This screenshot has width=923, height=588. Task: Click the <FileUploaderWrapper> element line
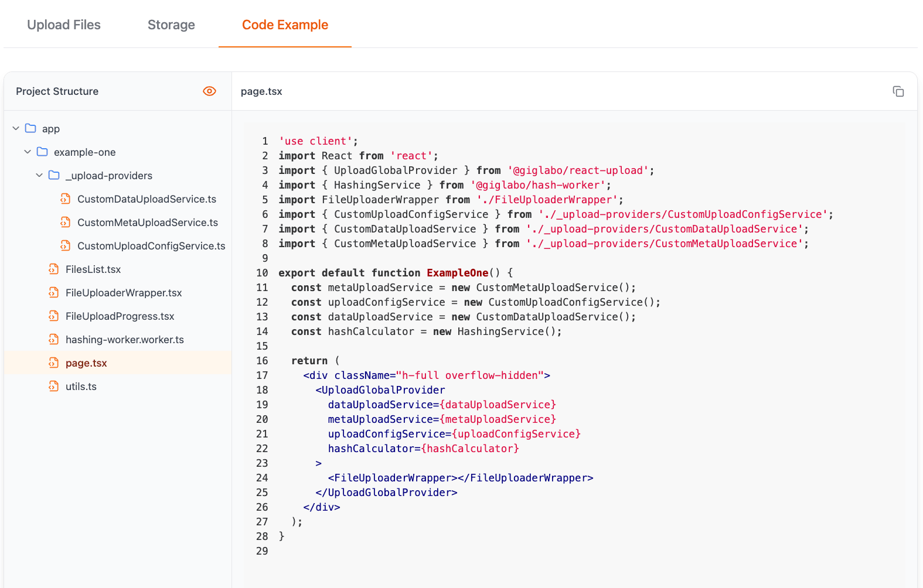pyautogui.click(x=461, y=478)
